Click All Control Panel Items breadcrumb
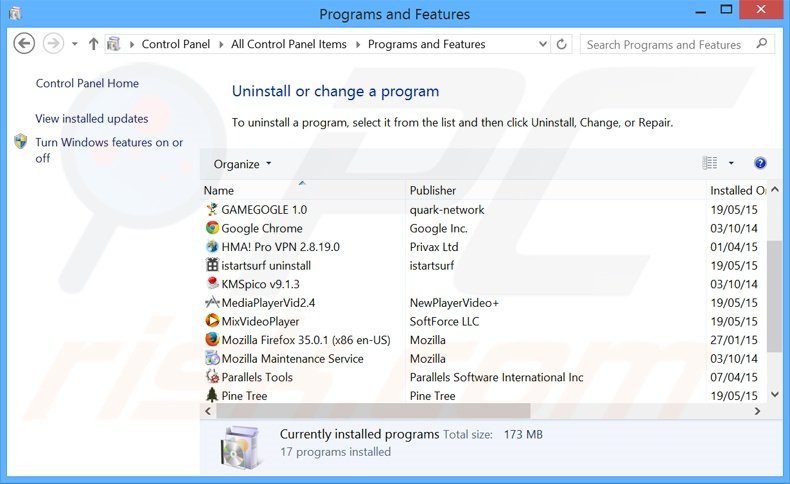Viewport: 790px width, 484px height. tap(289, 44)
